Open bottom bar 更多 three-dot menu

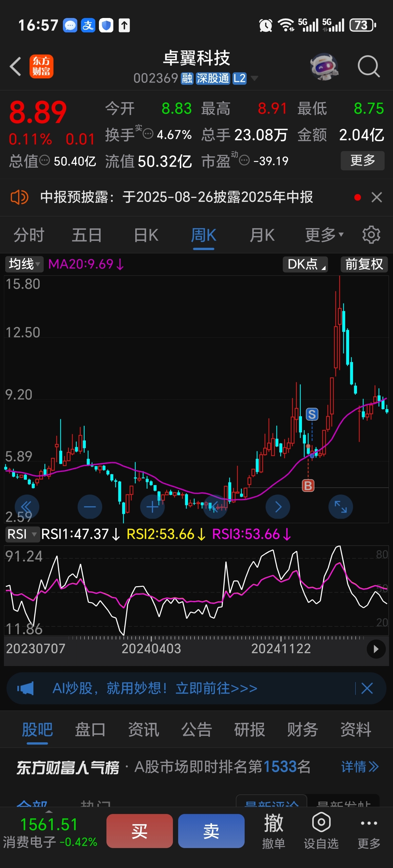tap(369, 831)
